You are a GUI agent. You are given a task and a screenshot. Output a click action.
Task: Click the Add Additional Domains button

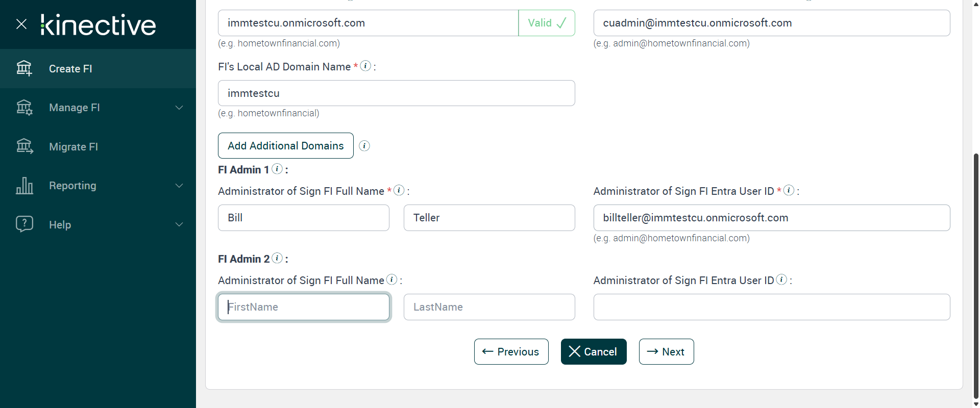[285, 146]
